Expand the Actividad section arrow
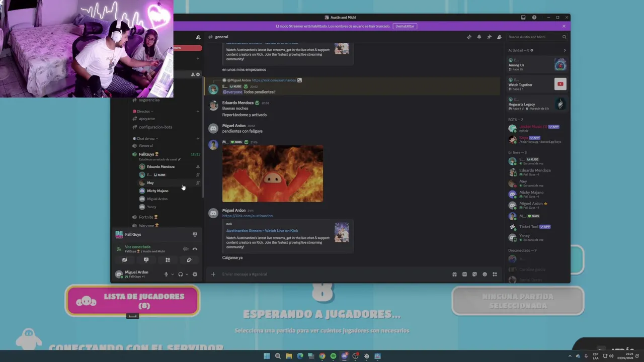 pos(565,50)
